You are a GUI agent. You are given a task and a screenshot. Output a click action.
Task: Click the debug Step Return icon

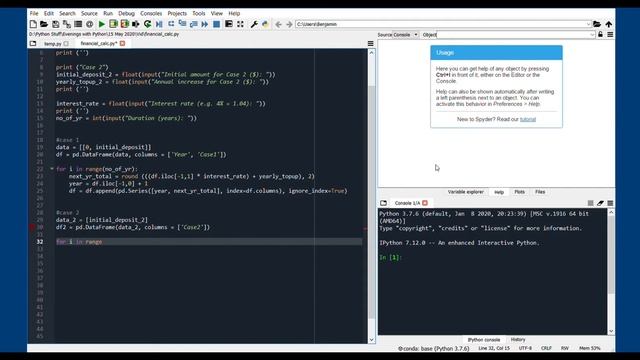193,24
